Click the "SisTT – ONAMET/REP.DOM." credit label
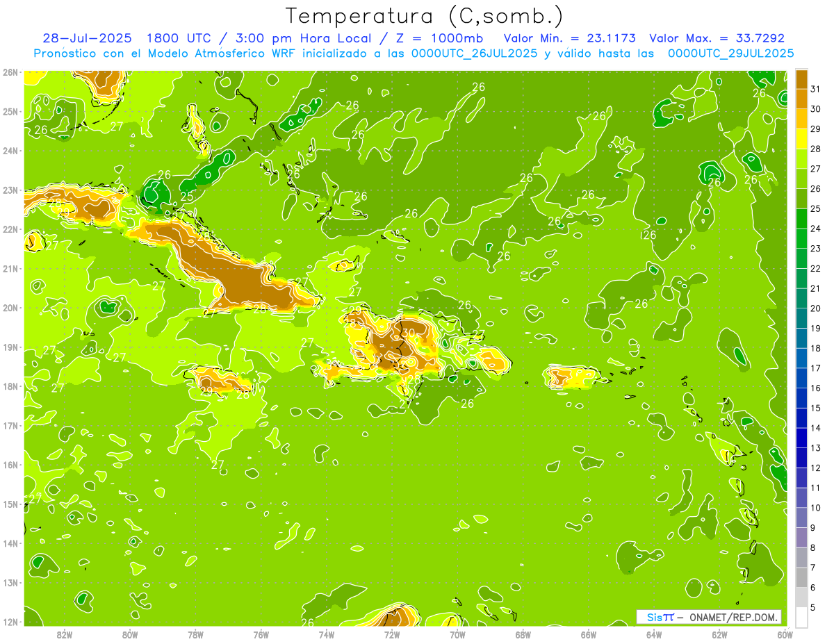The width and height of the screenshot is (834, 644). pyautogui.click(x=708, y=617)
